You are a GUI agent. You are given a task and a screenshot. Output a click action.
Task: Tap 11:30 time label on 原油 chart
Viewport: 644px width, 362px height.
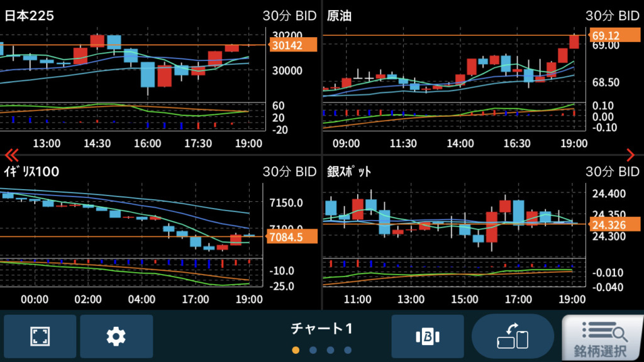(403, 143)
